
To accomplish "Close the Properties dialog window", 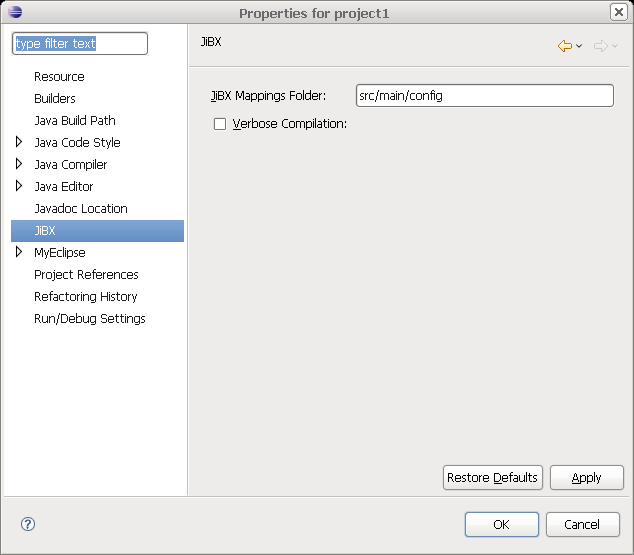I will [619, 12].
